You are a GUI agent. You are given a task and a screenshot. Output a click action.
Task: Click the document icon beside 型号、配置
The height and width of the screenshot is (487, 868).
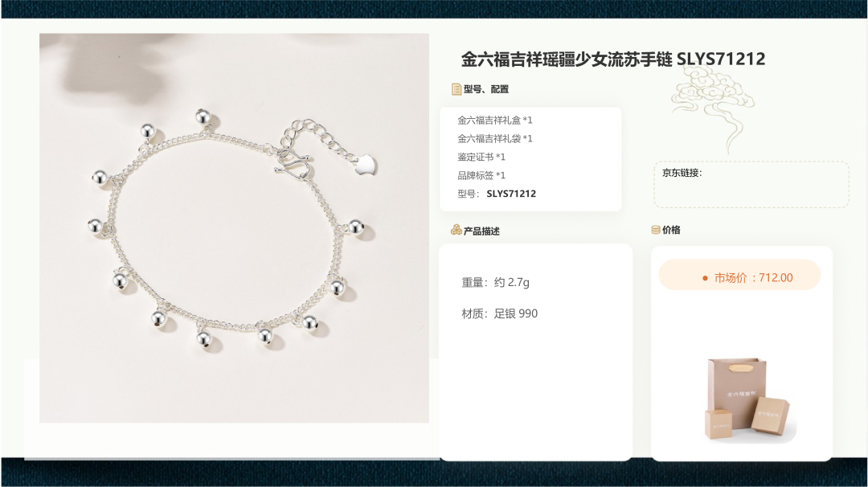[457, 89]
